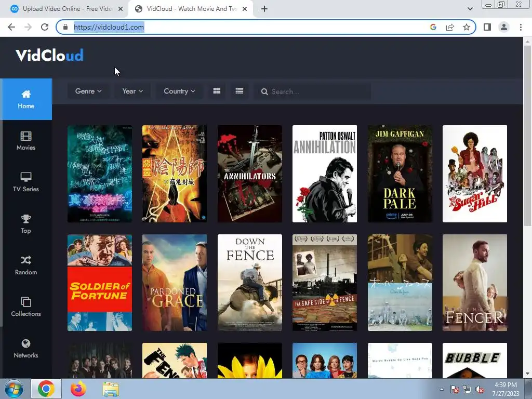Open The Annihilators poster
The width and height of the screenshot is (532, 399).
coord(250,174)
